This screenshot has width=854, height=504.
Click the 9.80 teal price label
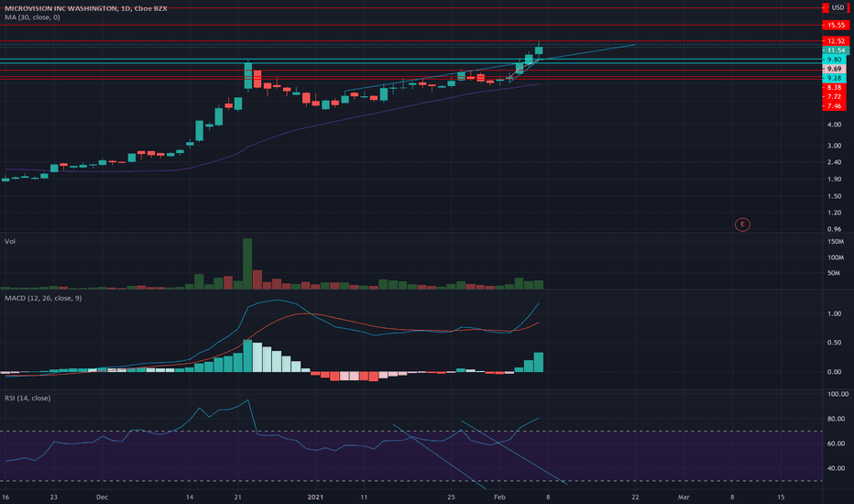click(834, 60)
